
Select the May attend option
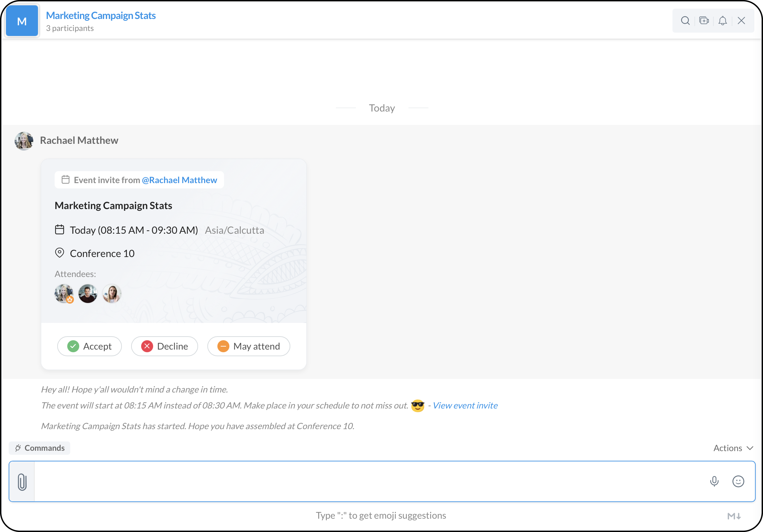[249, 346]
